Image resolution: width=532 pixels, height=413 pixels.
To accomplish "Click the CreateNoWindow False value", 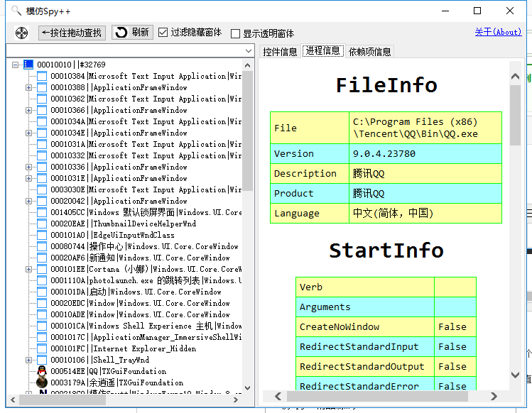I will click(x=452, y=327).
